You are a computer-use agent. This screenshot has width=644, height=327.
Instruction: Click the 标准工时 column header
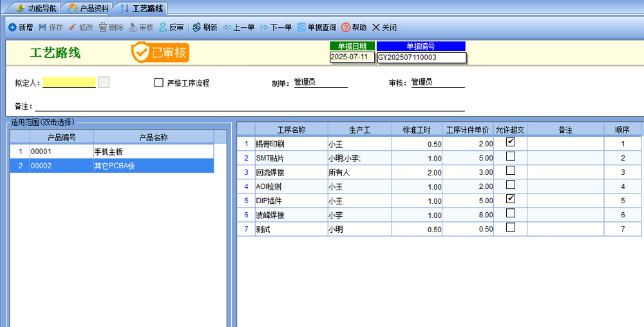(x=417, y=130)
